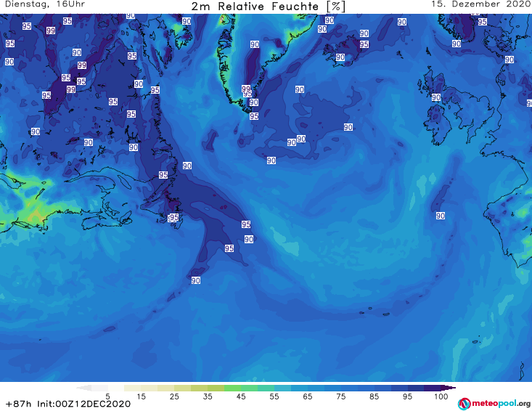This screenshot has height=411, width=532.
Task: Click the colorbar tick label '25'
Action: click(174, 396)
